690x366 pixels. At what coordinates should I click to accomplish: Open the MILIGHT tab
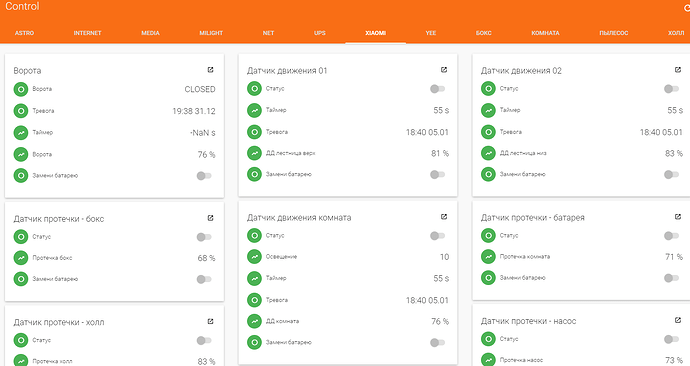pos(211,33)
